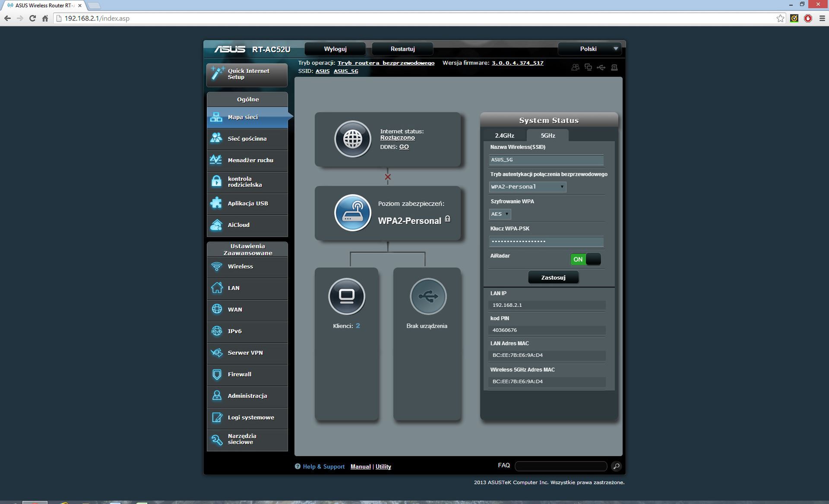Click the USB status icon in header
The image size is (829, 504).
pos(601,67)
